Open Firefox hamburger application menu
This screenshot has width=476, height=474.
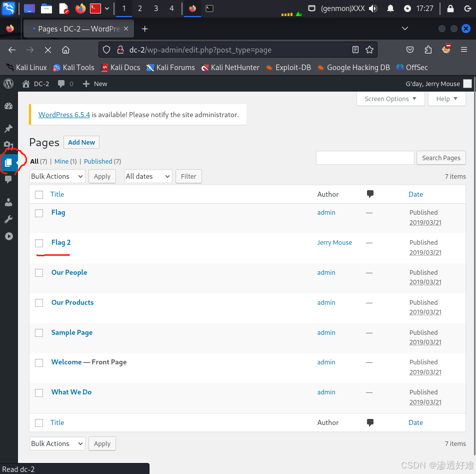coord(464,50)
